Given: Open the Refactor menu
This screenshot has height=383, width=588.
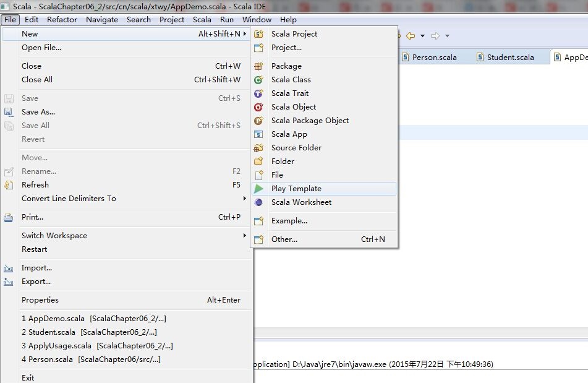Looking at the screenshot, I should tap(62, 20).
